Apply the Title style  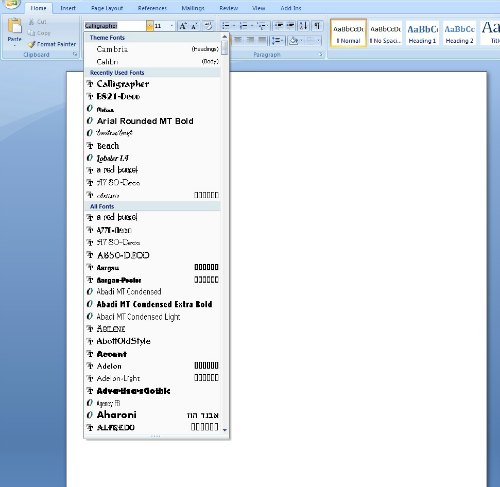490,33
